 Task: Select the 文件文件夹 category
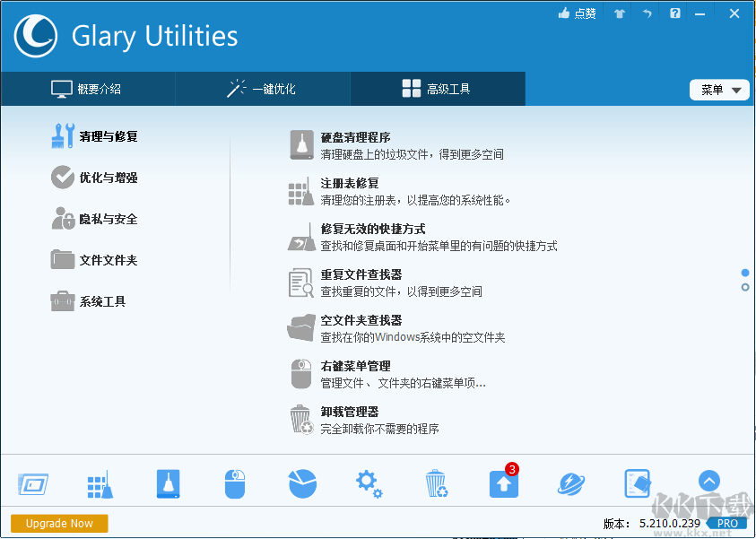pyautogui.click(x=94, y=260)
